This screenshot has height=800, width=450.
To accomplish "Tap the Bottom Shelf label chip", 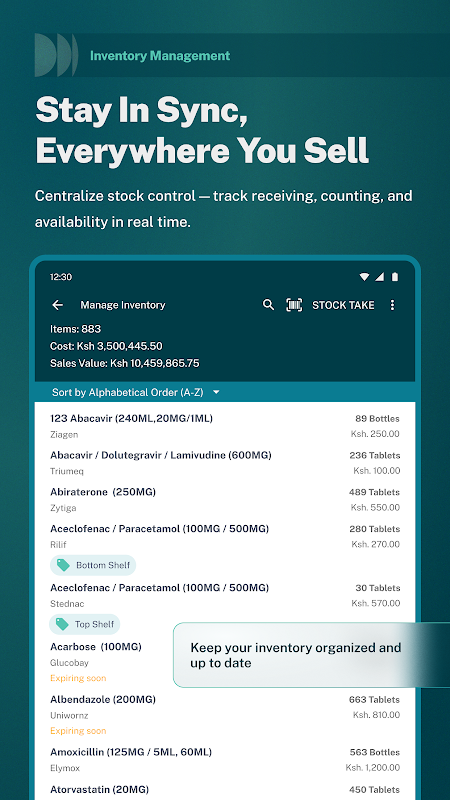I will (93, 565).
